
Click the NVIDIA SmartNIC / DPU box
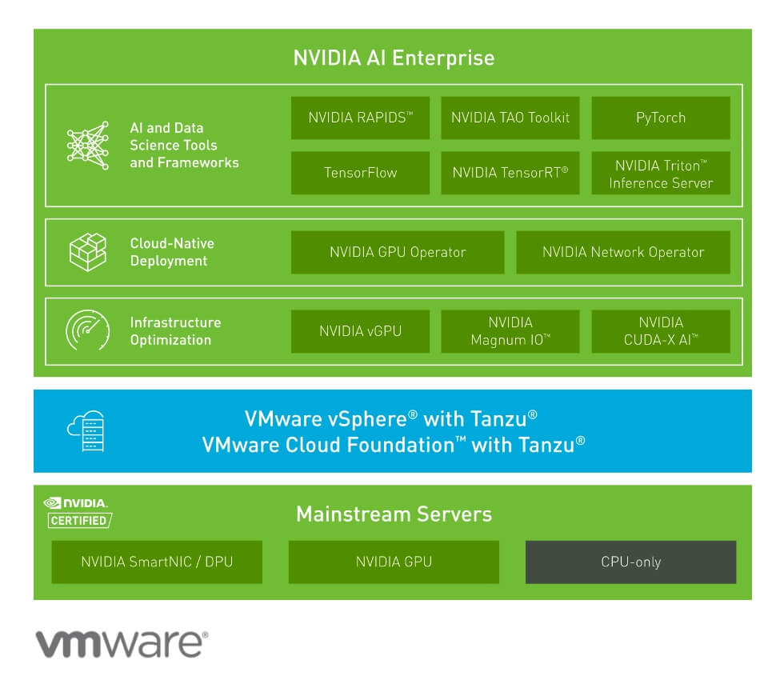tap(157, 562)
